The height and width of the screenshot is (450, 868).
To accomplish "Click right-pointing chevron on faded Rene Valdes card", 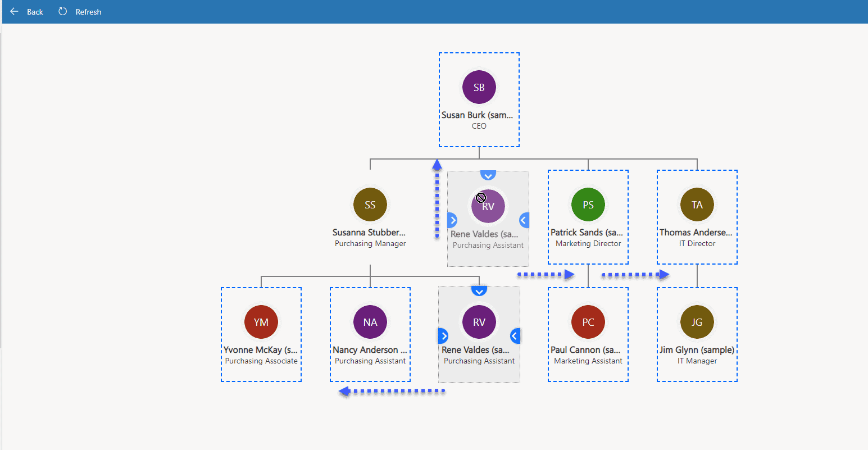I will click(x=452, y=220).
